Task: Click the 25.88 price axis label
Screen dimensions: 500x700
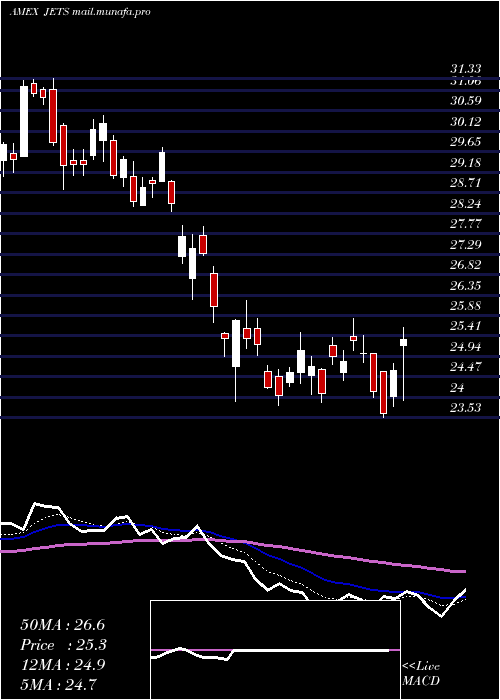Action: click(465, 306)
